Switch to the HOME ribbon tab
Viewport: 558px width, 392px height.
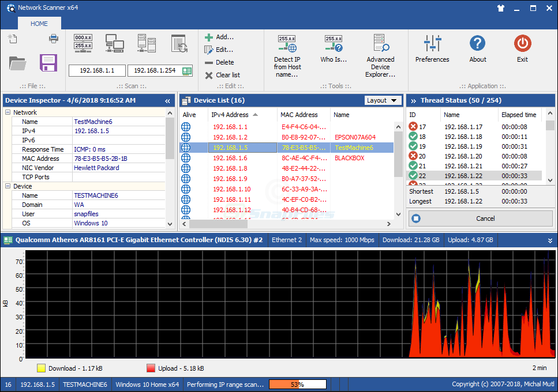[39, 24]
